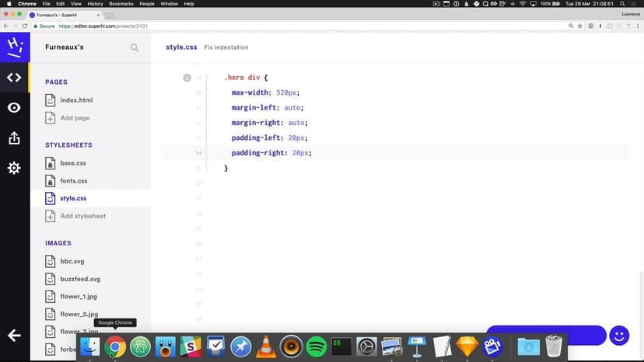The image size is (644, 362).
Task: Open fonts.css stylesheet
Action: [73, 181]
